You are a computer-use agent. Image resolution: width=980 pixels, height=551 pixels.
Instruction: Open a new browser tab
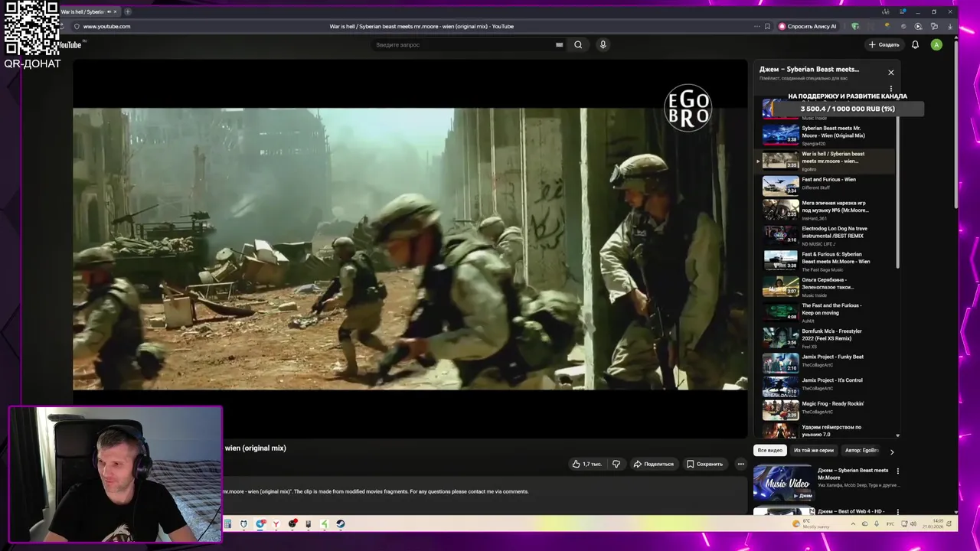point(127,11)
